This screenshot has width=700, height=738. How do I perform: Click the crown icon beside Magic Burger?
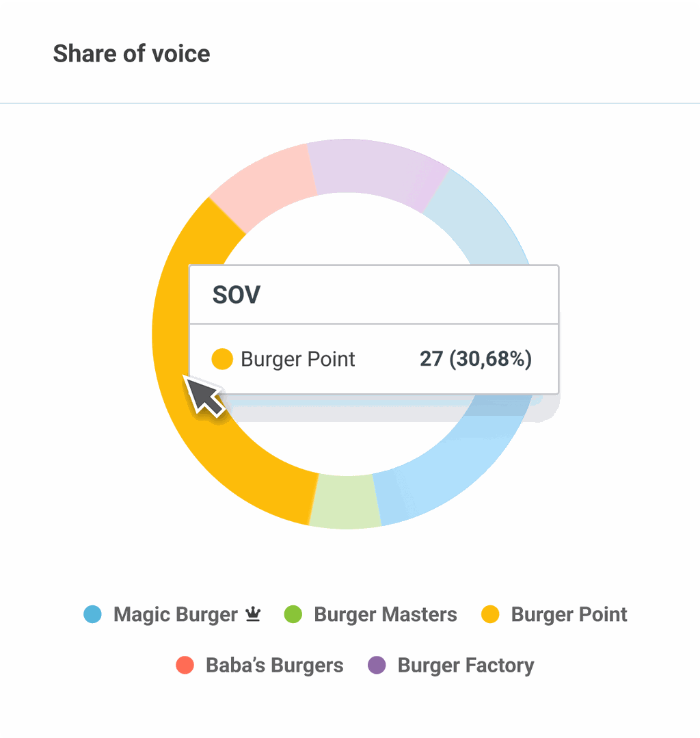(x=253, y=614)
